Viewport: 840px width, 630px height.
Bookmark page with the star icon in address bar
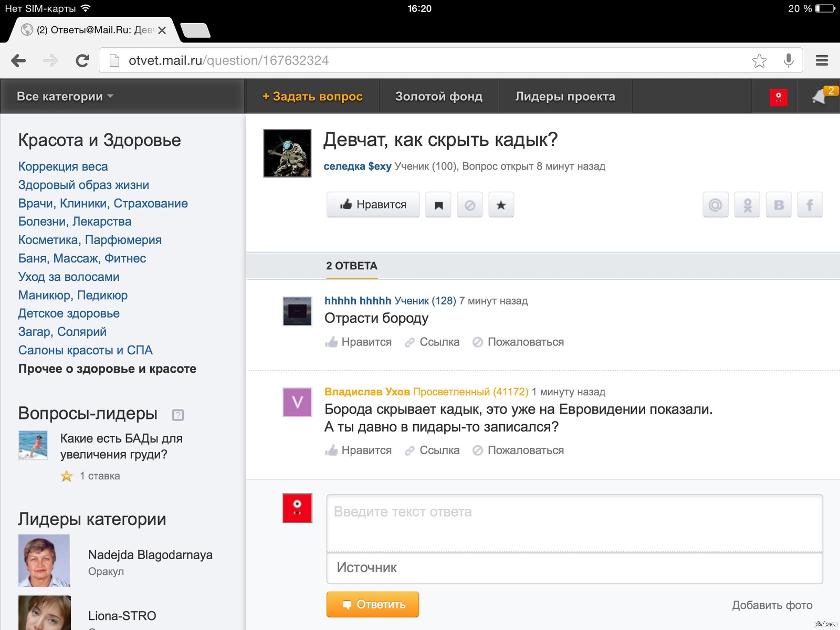(x=759, y=61)
